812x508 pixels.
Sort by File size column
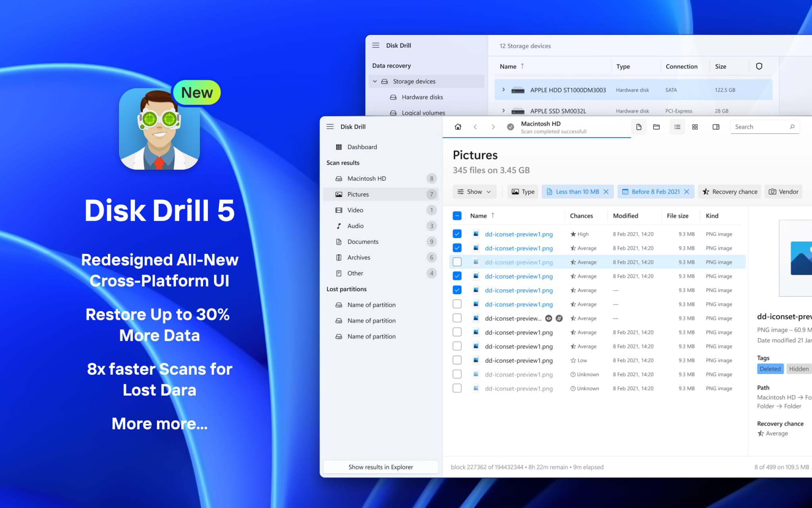tap(677, 216)
